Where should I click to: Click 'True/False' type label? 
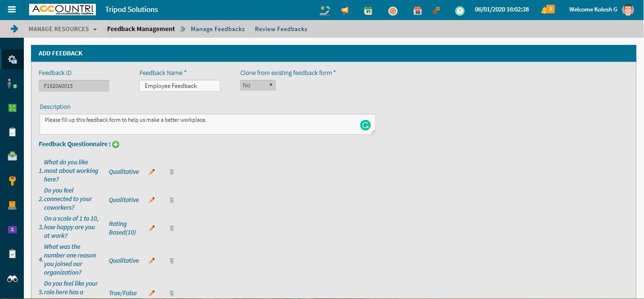pos(123,293)
